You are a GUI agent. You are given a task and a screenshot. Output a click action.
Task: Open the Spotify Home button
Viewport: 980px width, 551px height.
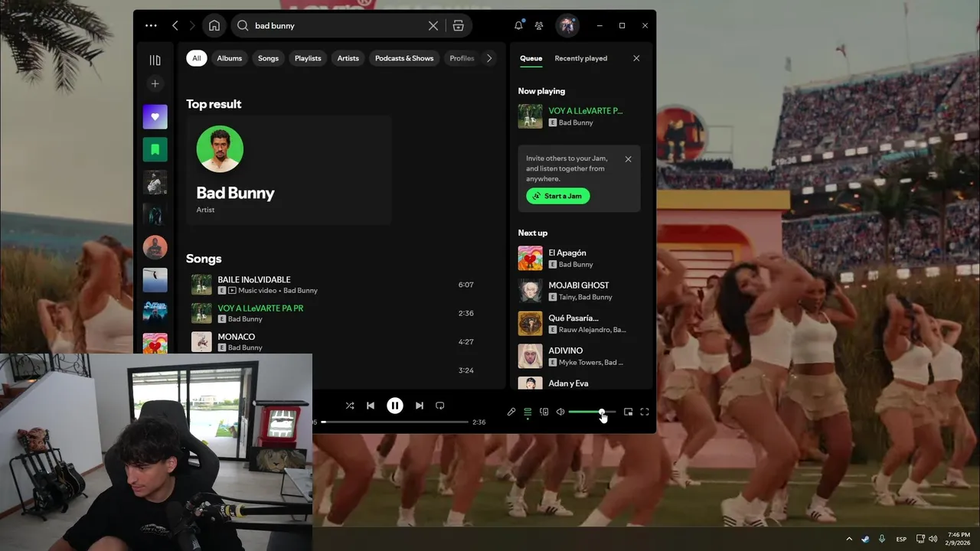point(214,25)
